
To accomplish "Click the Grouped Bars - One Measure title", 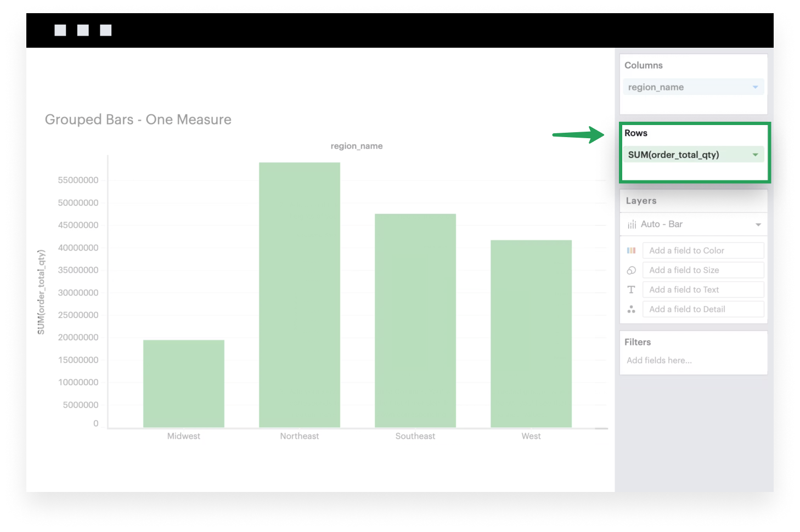I will coord(138,119).
